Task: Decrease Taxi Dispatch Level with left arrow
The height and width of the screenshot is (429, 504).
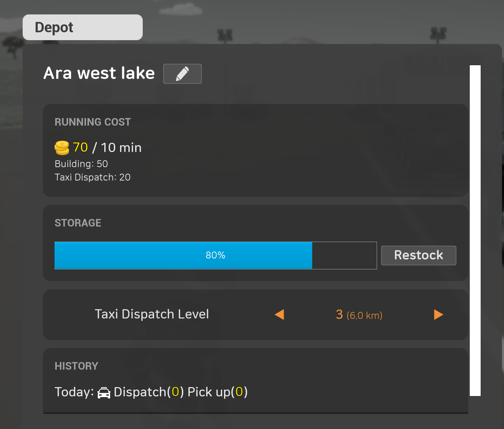Action: pyautogui.click(x=279, y=315)
